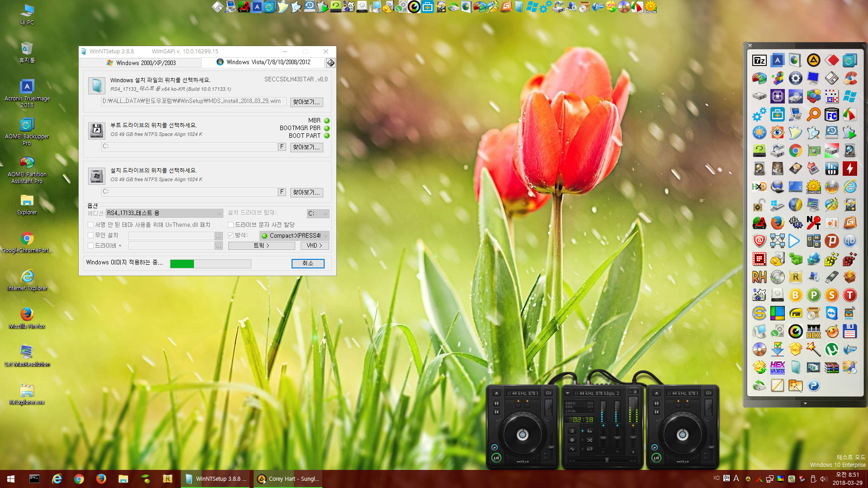Screen dimensions: 868x488
Task: Eject on the left player deck
Action: click(496, 393)
